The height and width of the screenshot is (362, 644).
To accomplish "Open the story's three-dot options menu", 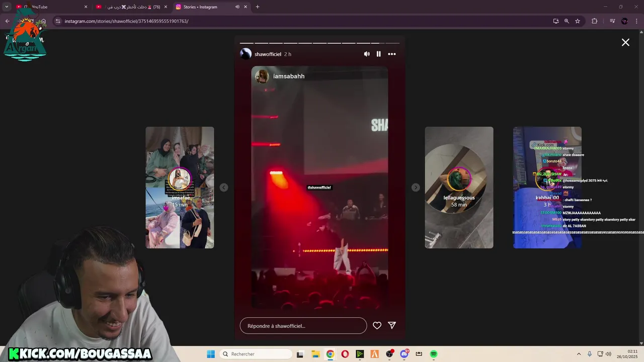I will click(392, 54).
